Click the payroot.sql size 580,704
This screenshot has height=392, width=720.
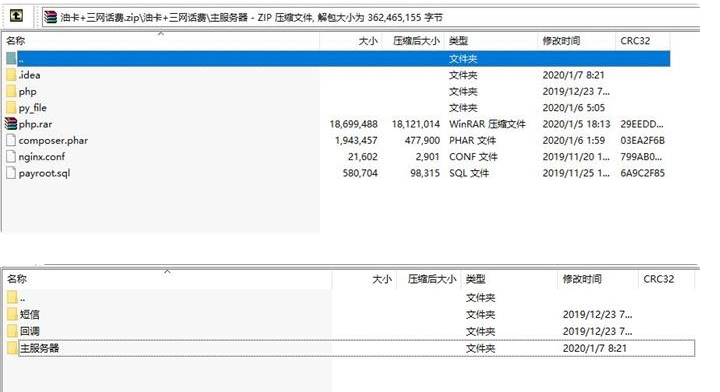360,173
